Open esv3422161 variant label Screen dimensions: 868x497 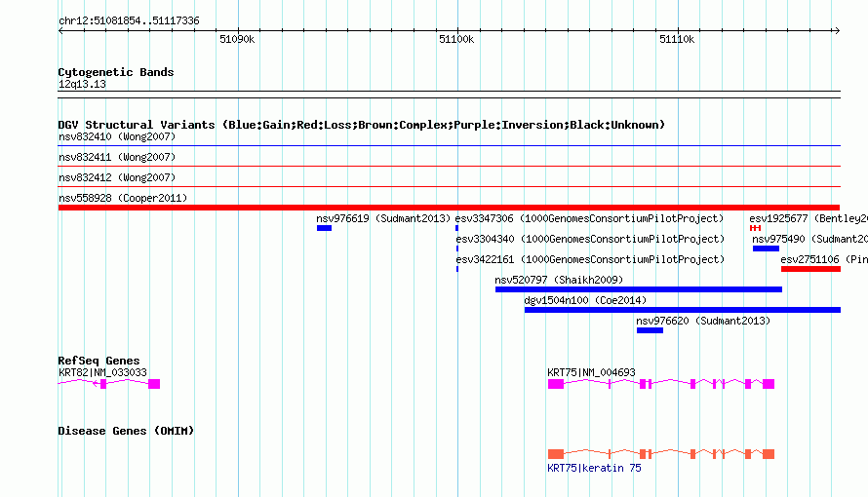590,259
